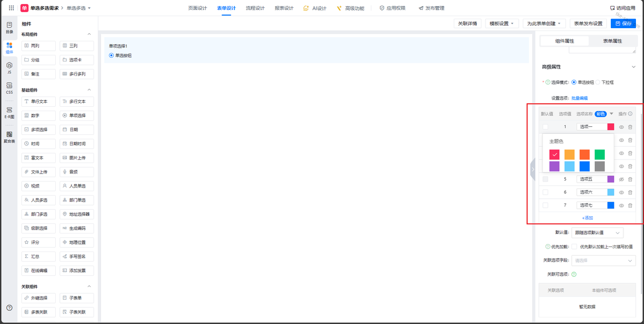
Task: Click the 选项六 name input field
Action: coord(591,192)
